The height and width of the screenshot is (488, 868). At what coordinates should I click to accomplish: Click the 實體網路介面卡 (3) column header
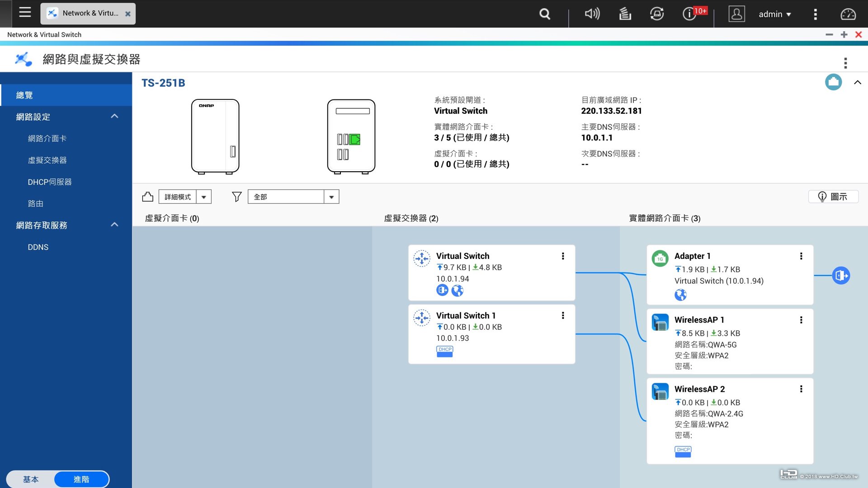pyautogui.click(x=665, y=218)
